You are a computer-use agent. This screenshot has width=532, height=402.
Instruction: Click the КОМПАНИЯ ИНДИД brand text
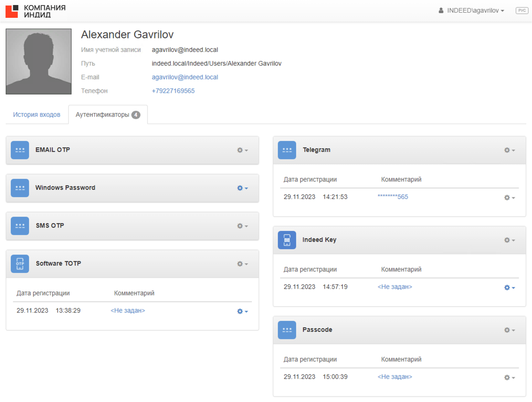coord(45,11)
